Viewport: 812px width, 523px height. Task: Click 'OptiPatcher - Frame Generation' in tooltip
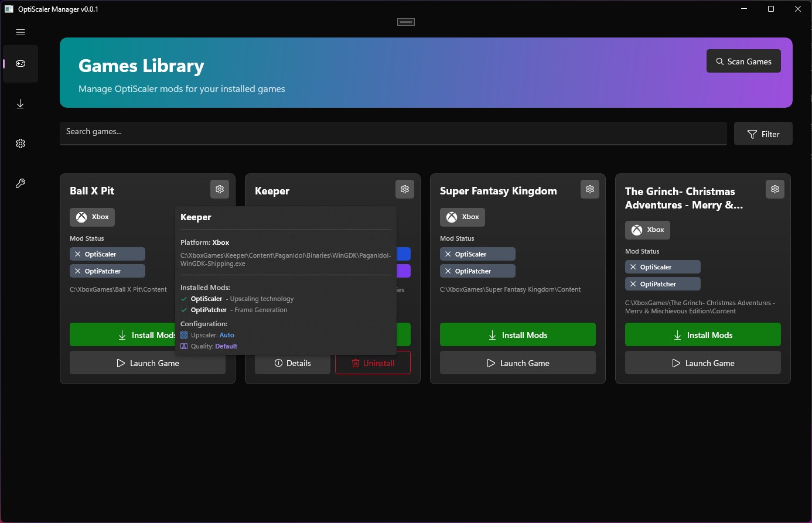pos(234,310)
